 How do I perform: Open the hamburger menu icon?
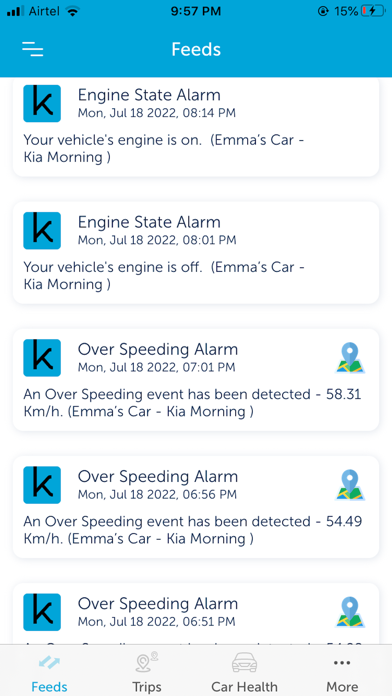pos(33,49)
